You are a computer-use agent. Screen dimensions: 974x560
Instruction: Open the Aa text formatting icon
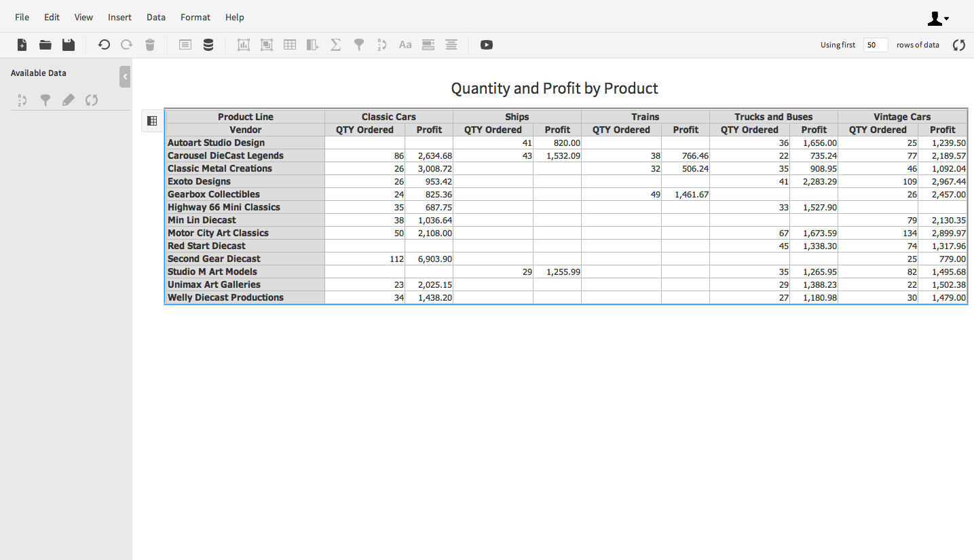point(405,45)
